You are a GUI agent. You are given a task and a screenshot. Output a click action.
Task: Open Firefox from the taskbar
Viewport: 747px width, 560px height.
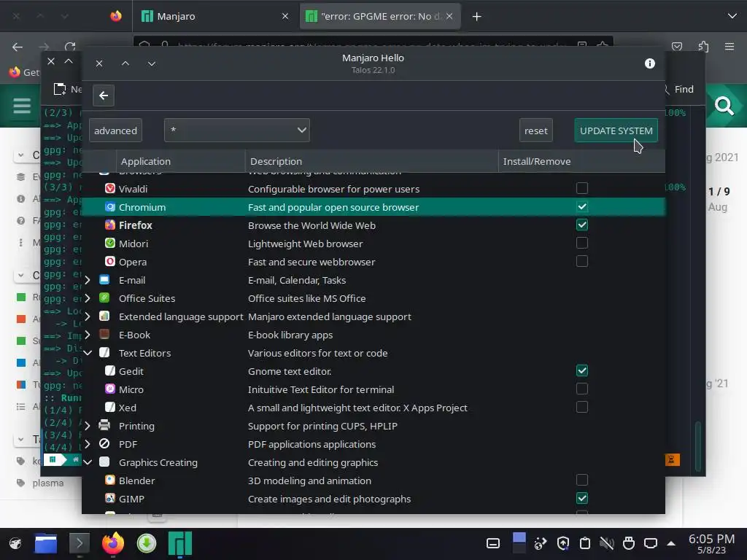click(113, 543)
